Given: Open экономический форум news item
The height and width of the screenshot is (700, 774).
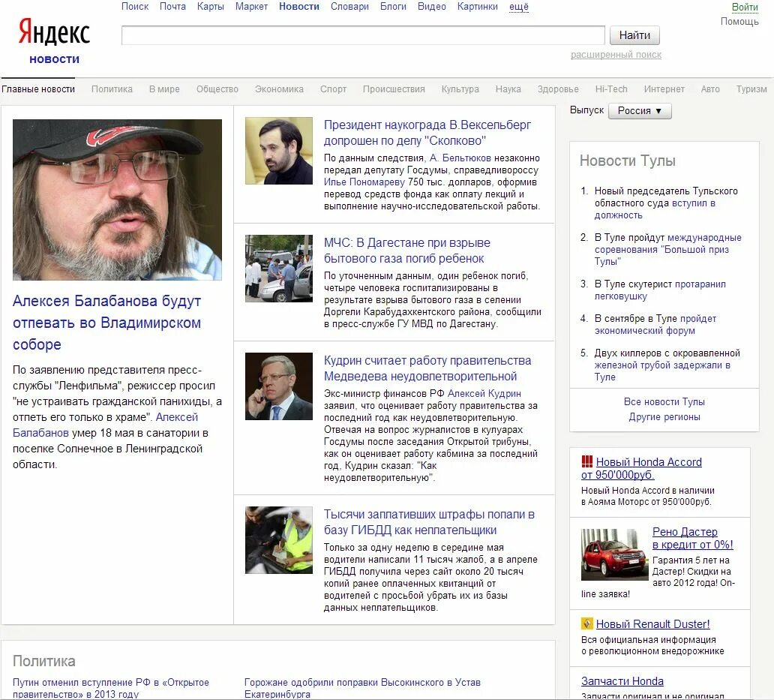Looking at the screenshot, I should pos(655,325).
